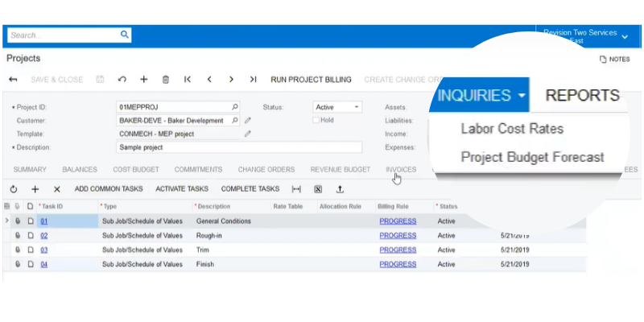Image resolution: width=644 pixels, height=322 pixels.
Task: Edit customer with pencil icon
Action: [x=247, y=121]
